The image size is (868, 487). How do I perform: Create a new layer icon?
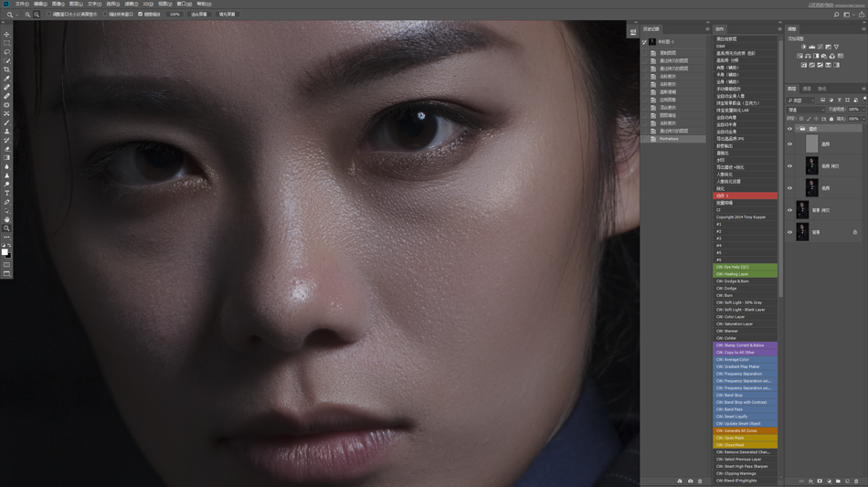coord(848,481)
